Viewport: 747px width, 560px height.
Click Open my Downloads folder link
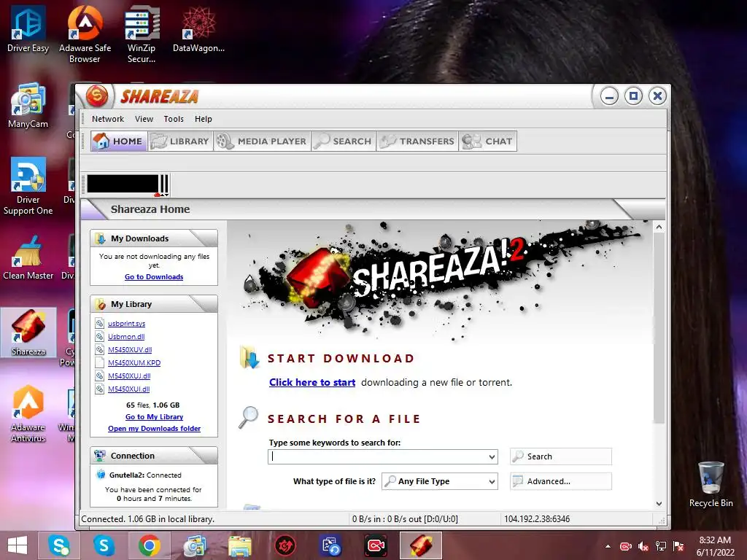click(155, 429)
